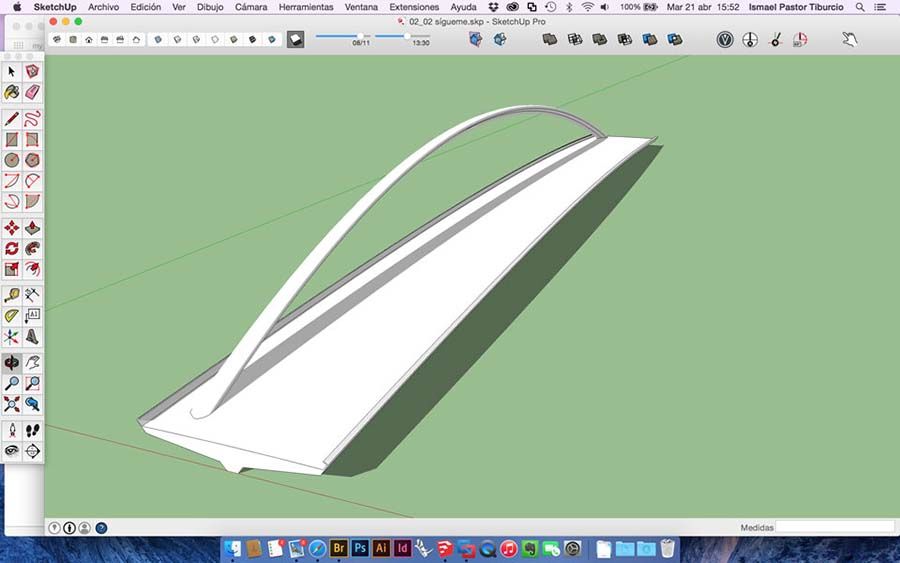Choose the Tape Measure tool
The height and width of the screenshot is (563, 900).
pyautogui.click(x=11, y=295)
